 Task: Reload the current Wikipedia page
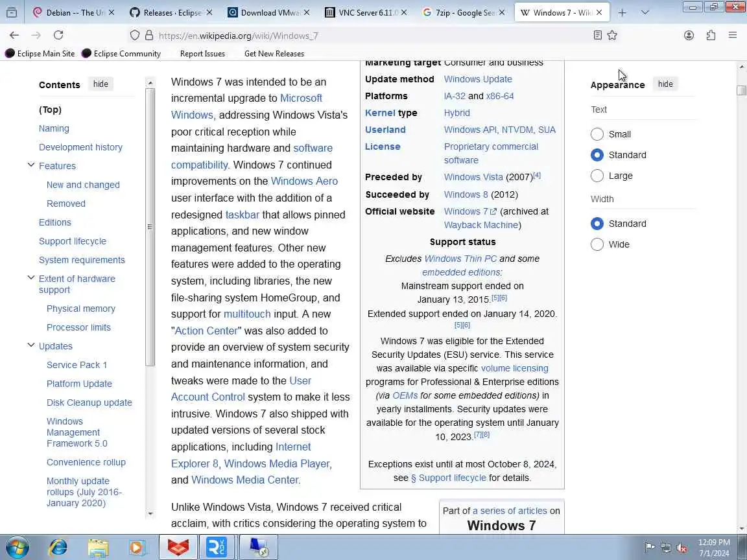click(58, 35)
